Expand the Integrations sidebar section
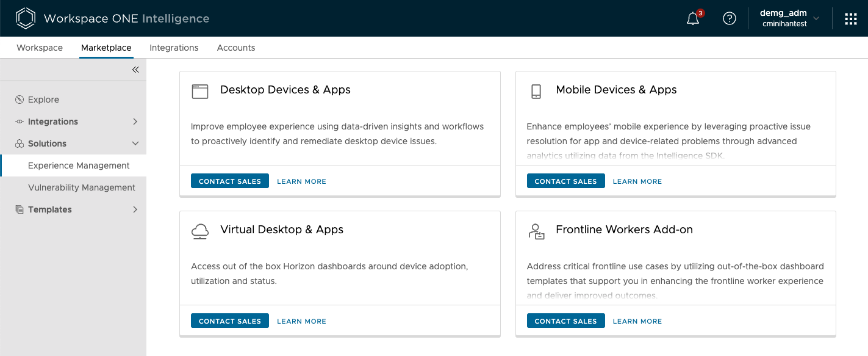Viewport: 868px width, 356px height. tap(135, 122)
